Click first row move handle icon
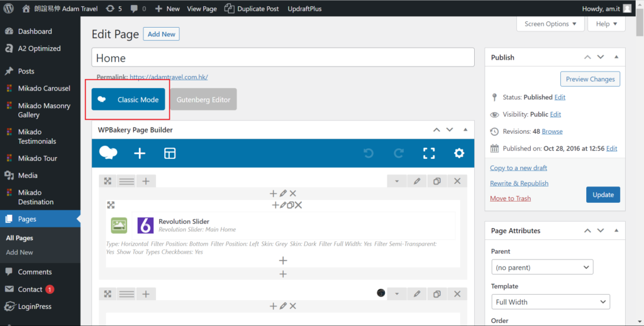Viewport: 644px width, 326px height. 108,181
